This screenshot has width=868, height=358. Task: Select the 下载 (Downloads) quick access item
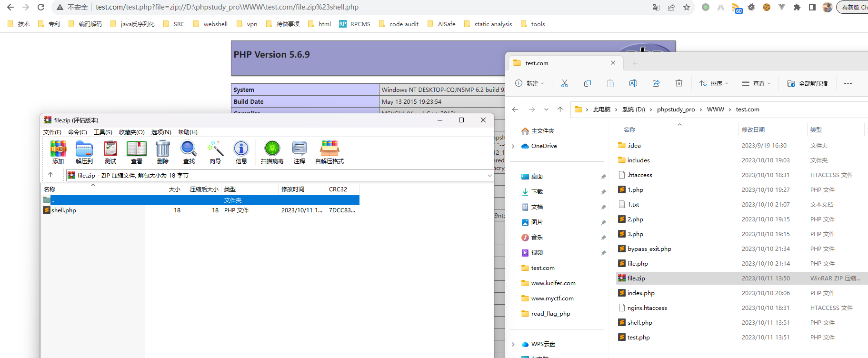[x=537, y=192]
